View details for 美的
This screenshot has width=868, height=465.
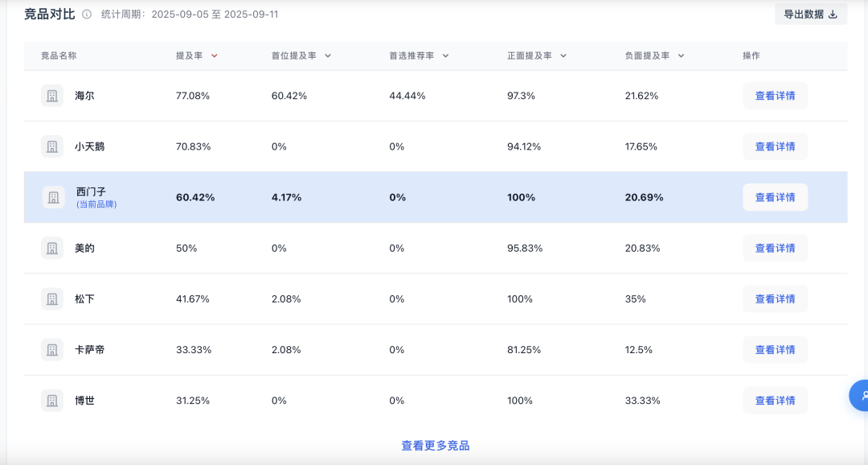[775, 249]
